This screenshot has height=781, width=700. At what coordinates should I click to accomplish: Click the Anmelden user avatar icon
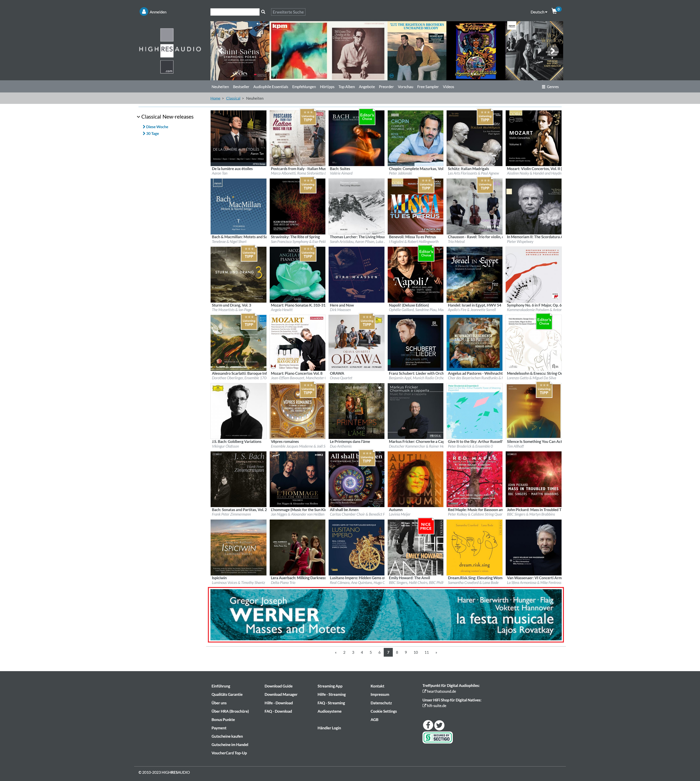click(x=144, y=12)
